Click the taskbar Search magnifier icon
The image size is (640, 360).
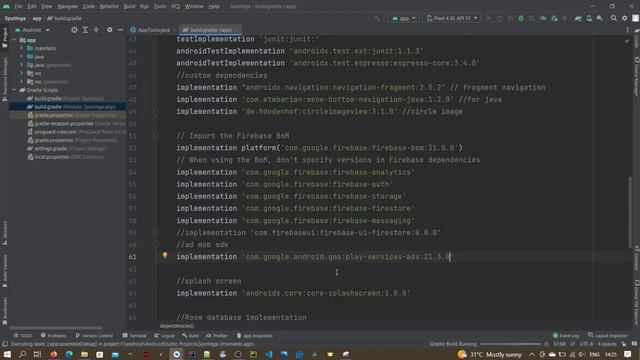click(22, 354)
